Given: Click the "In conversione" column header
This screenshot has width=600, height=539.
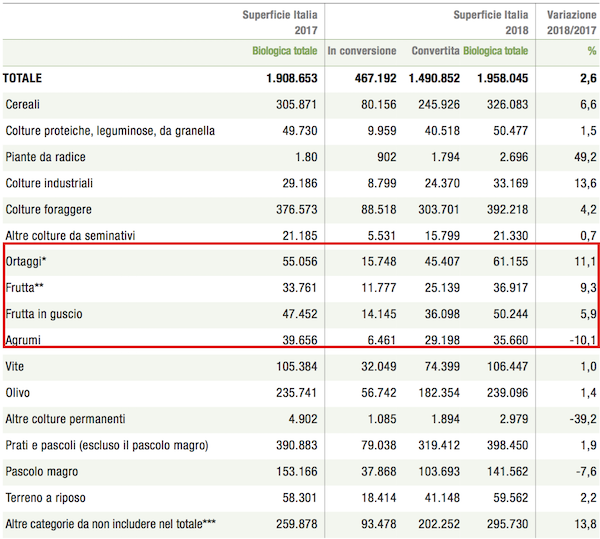Looking at the screenshot, I should click(x=362, y=51).
